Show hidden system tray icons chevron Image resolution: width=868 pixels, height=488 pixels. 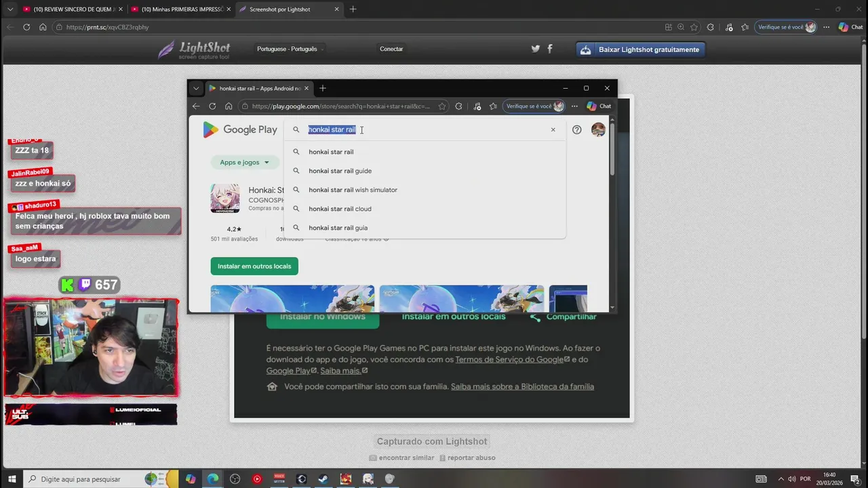[781, 479]
